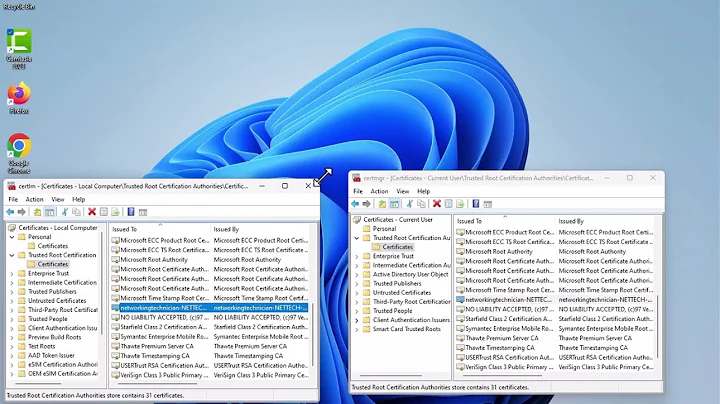
Task: Open File menu in certmgr window
Action: point(358,191)
